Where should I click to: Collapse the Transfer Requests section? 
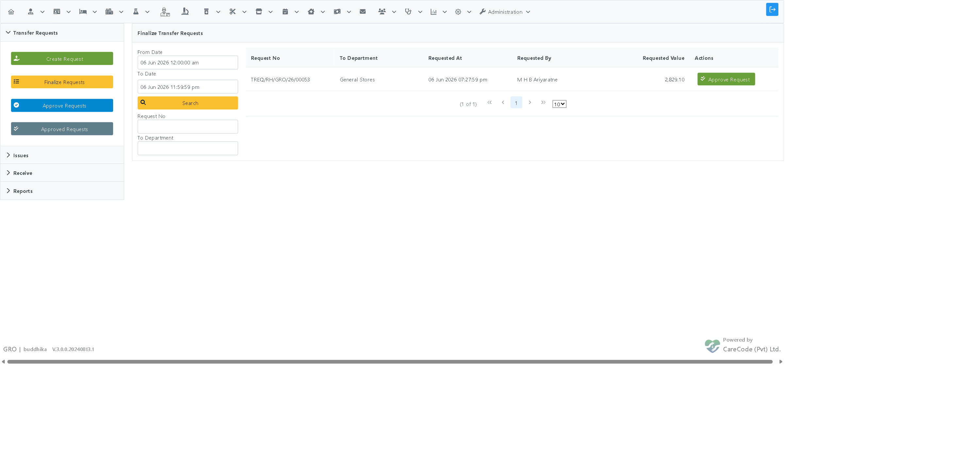coord(62,33)
